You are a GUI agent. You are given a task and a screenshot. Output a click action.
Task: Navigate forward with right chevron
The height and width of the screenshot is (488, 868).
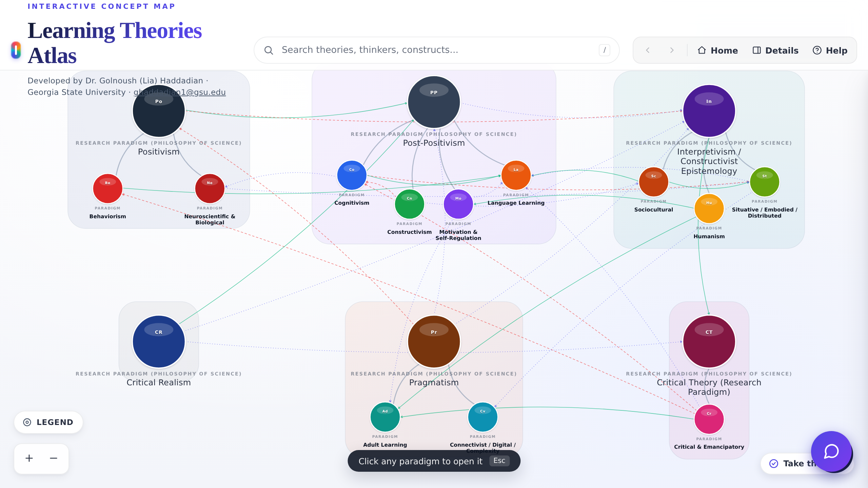coord(672,50)
